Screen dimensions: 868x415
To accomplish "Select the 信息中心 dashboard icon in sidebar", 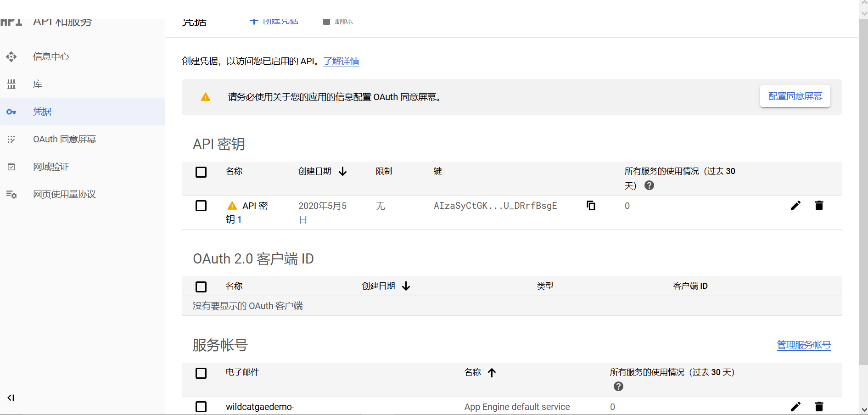I will 11,56.
